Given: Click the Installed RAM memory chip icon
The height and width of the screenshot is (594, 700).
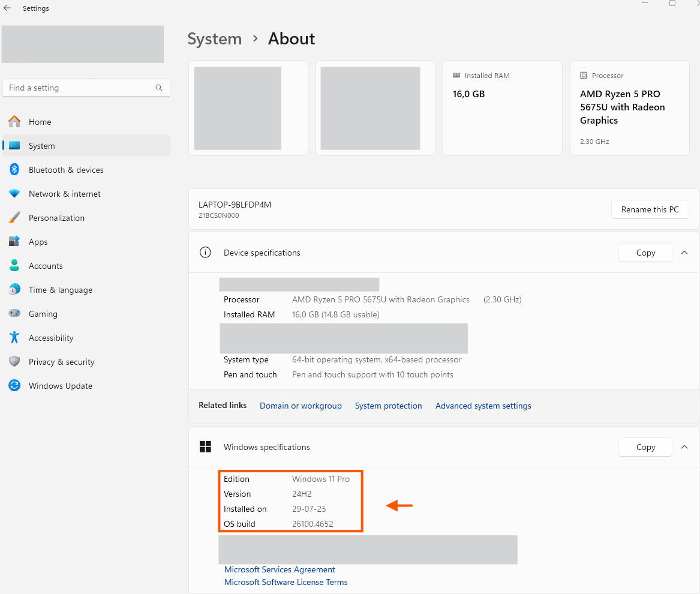Looking at the screenshot, I should pyautogui.click(x=456, y=76).
